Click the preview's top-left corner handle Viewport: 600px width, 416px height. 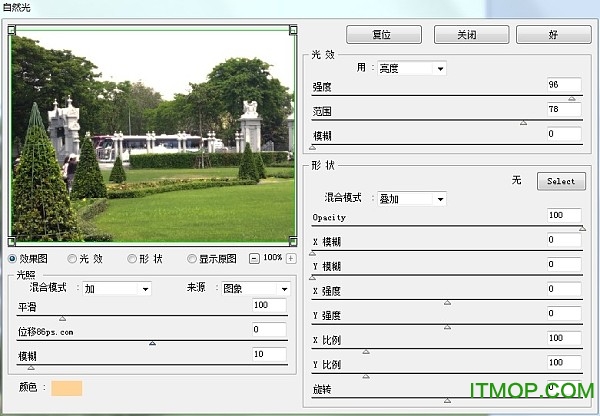click(x=11, y=29)
